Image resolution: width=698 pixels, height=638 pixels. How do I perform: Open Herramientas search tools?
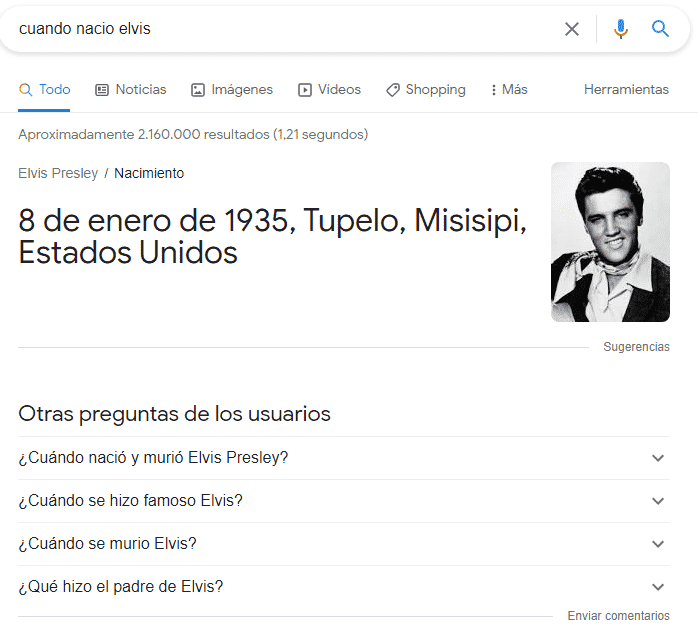click(626, 89)
